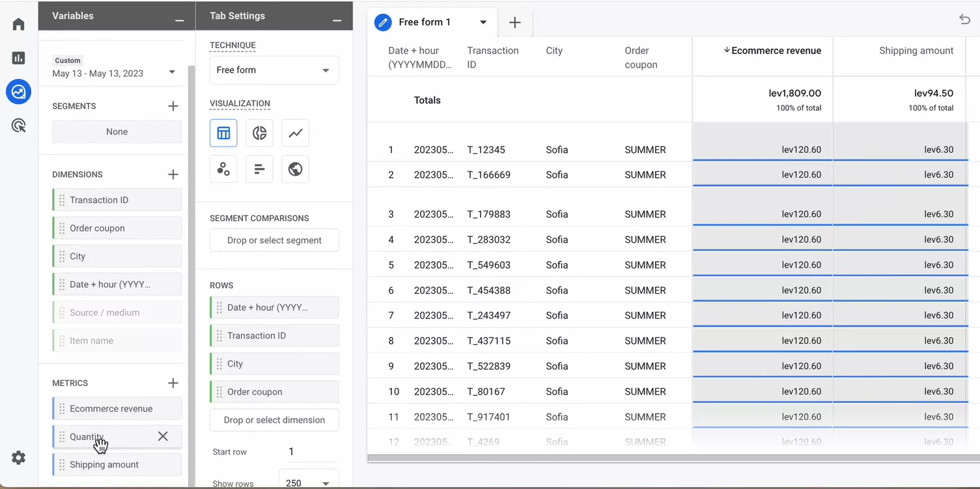This screenshot has height=489, width=980.
Task: Grab the Order coupon dimension drag handle
Action: click(62, 228)
